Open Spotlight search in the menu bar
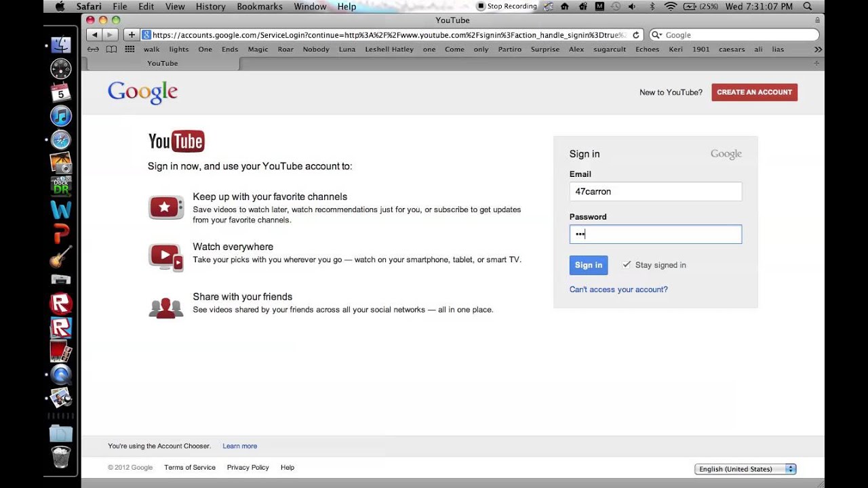 tap(807, 6)
